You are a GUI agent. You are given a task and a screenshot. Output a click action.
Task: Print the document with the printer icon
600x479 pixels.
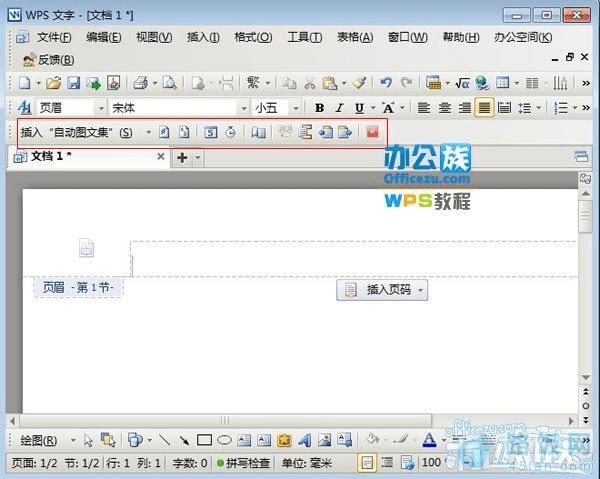point(140,83)
